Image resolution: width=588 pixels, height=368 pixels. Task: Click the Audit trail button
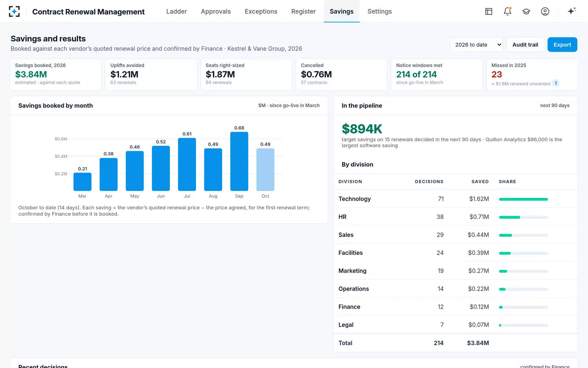(525, 45)
